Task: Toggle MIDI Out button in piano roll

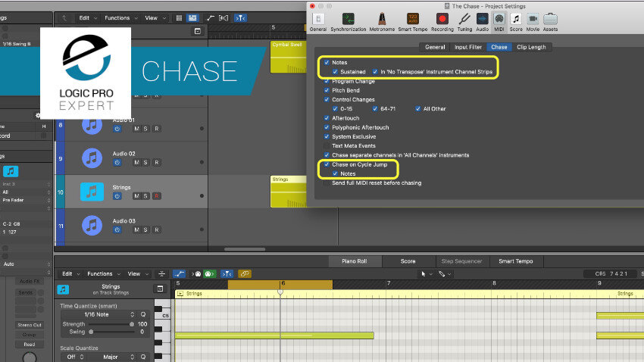Action: tap(209, 273)
